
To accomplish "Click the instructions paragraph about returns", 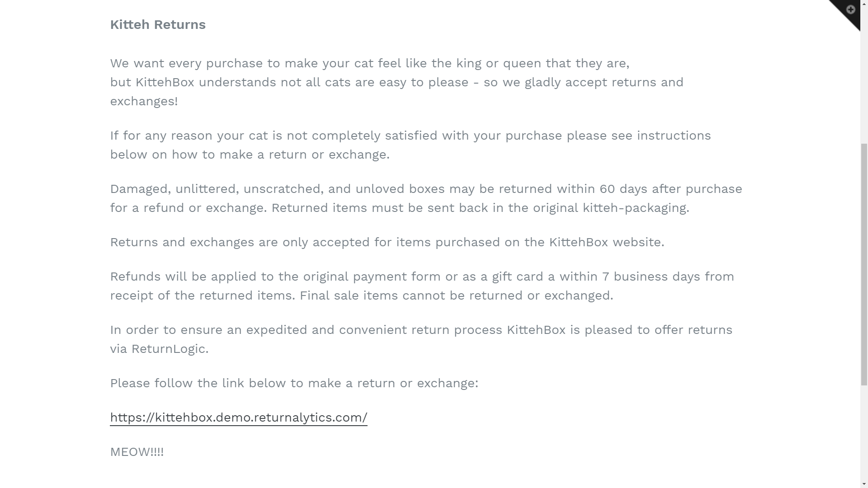I will click(x=410, y=145).
